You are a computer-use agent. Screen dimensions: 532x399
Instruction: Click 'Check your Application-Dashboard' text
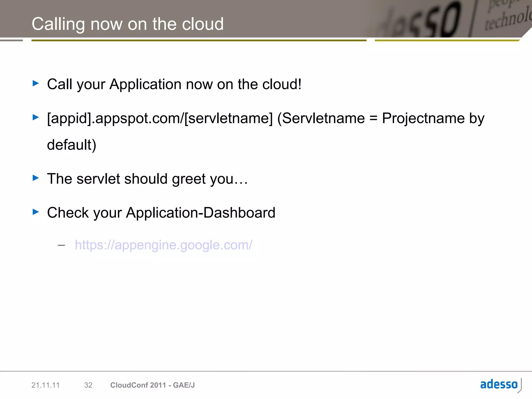click(161, 213)
